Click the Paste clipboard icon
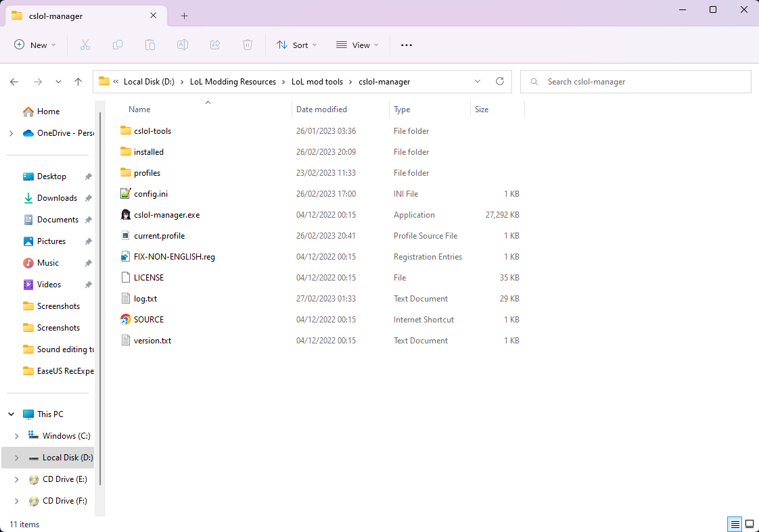The width and height of the screenshot is (759, 532). (150, 45)
